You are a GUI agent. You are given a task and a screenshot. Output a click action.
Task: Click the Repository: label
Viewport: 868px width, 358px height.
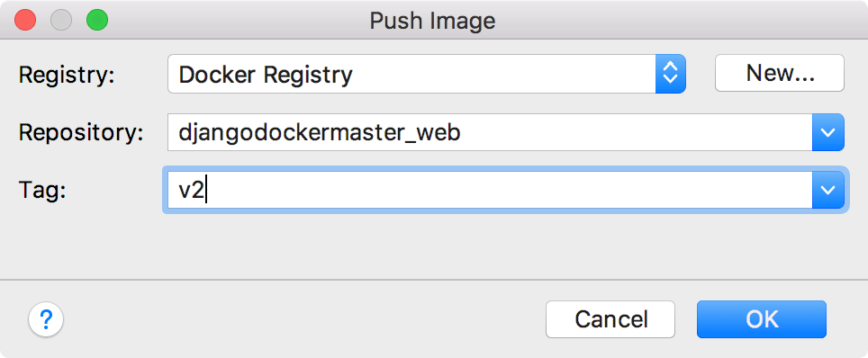81,133
